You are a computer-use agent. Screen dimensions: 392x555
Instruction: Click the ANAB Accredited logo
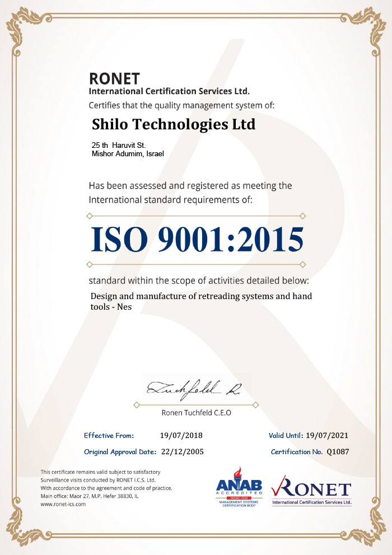click(x=239, y=487)
